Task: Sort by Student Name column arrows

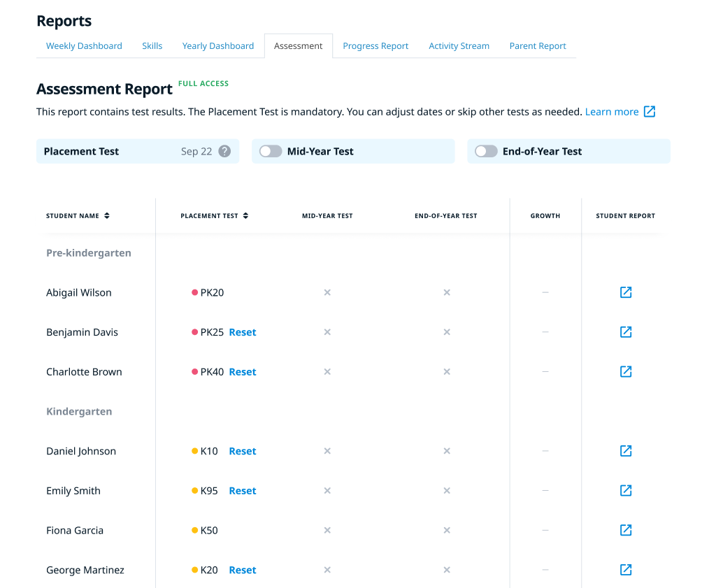Action: [107, 216]
